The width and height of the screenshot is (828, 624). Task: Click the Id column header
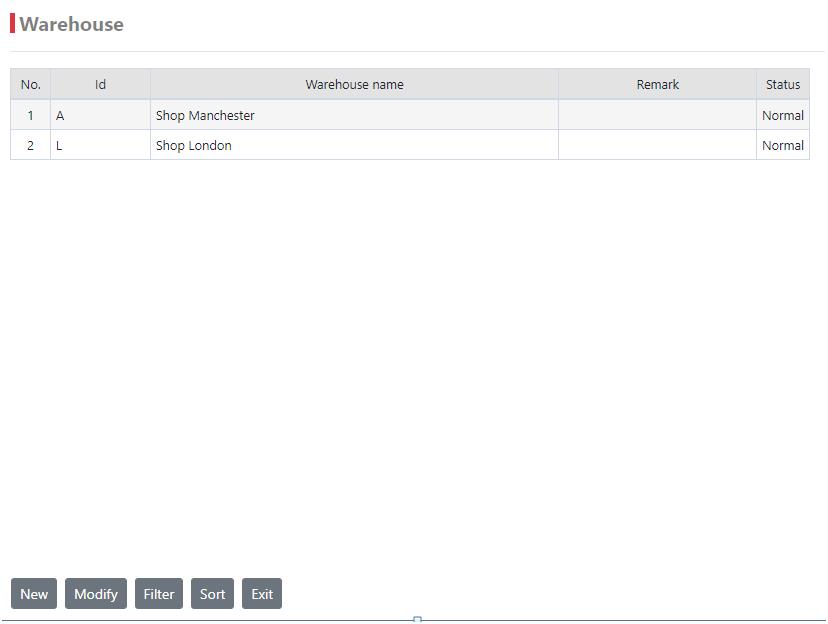(x=100, y=84)
